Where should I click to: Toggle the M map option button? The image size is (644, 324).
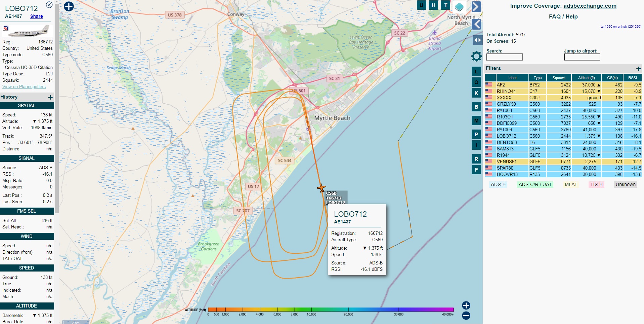476,120
